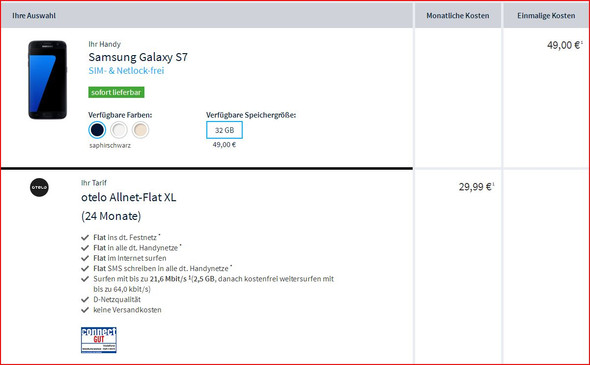Click the Samsung Galaxy S7 phone image
Image resolution: width=590 pixels, height=365 pixels.
coord(47,80)
